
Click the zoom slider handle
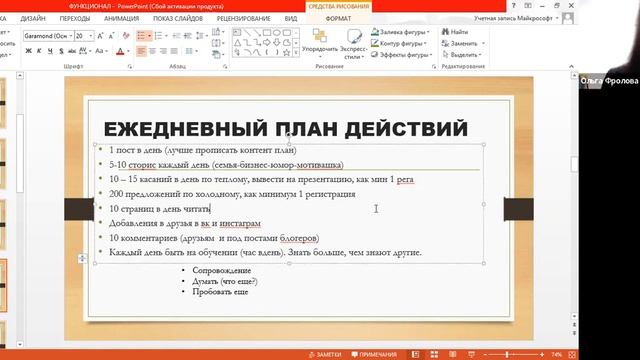(x=507, y=355)
